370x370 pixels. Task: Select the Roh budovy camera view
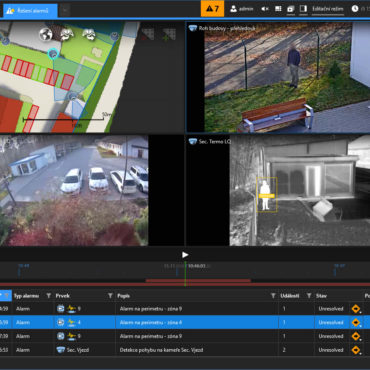pyautogui.click(x=278, y=77)
